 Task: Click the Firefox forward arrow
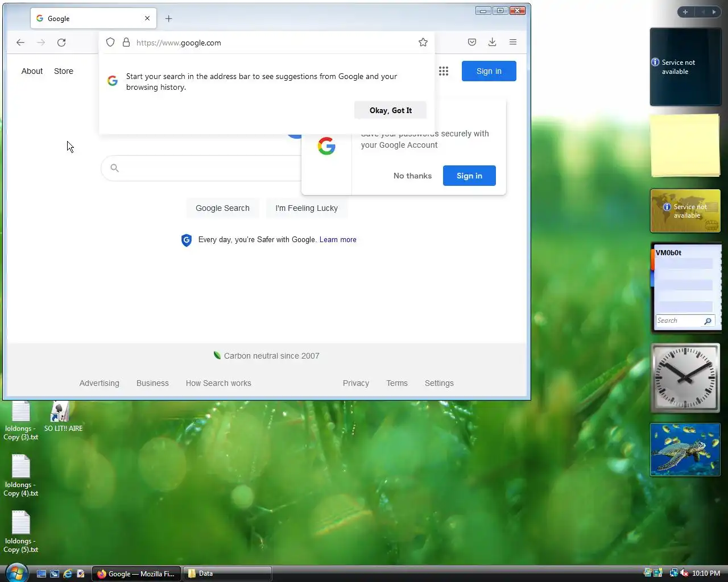pyautogui.click(x=41, y=42)
